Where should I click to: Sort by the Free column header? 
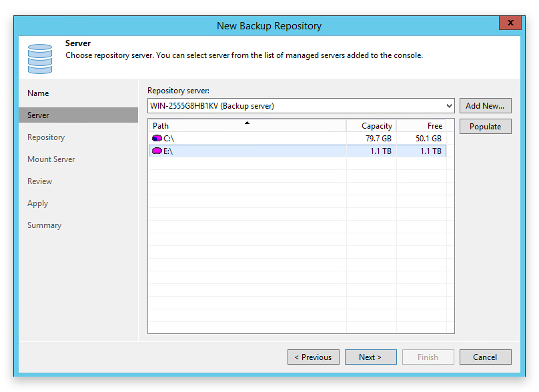(x=422, y=126)
